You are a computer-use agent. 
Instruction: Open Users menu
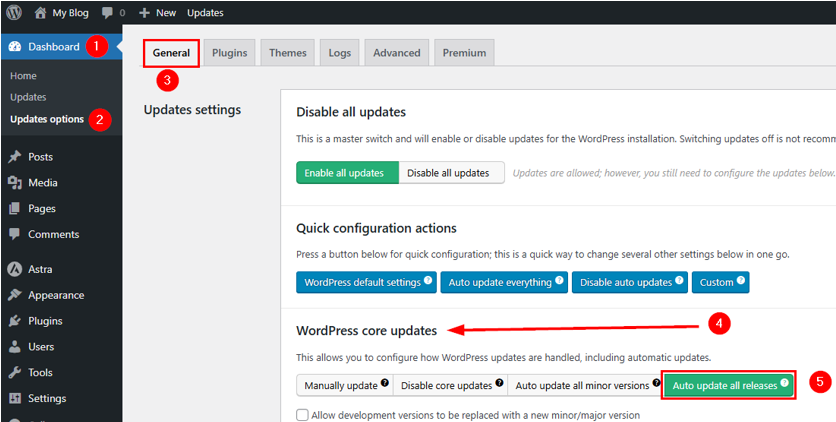click(x=61, y=346)
